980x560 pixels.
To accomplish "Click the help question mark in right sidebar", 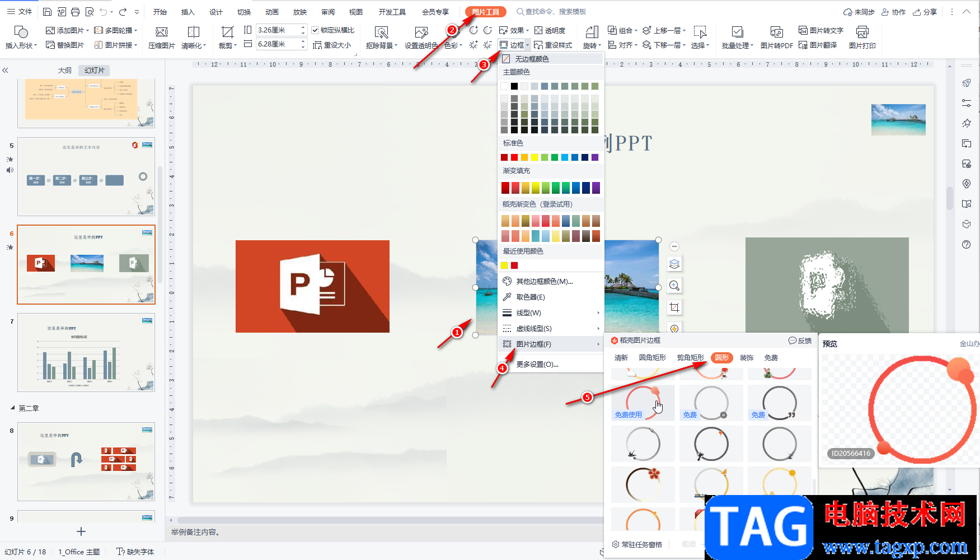I will click(966, 244).
